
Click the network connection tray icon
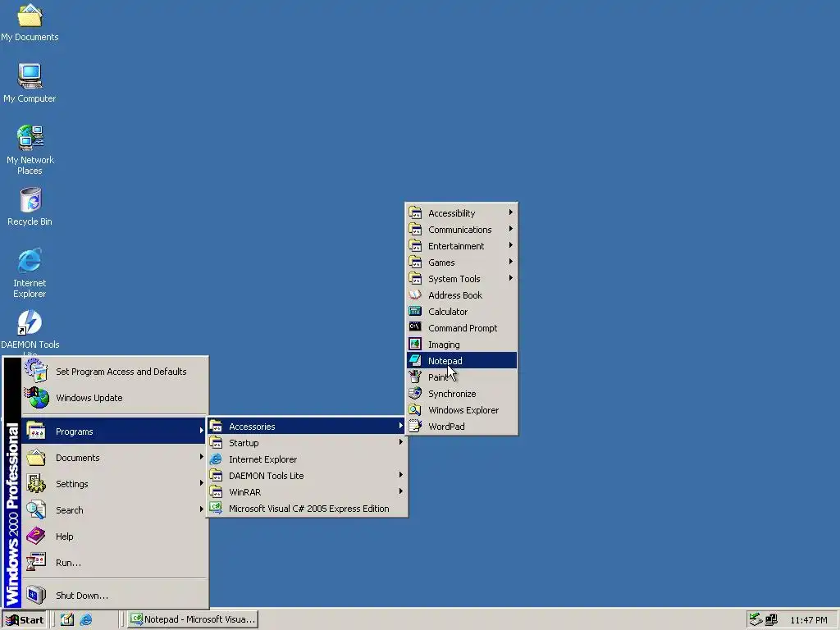click(x=771, y=620)
